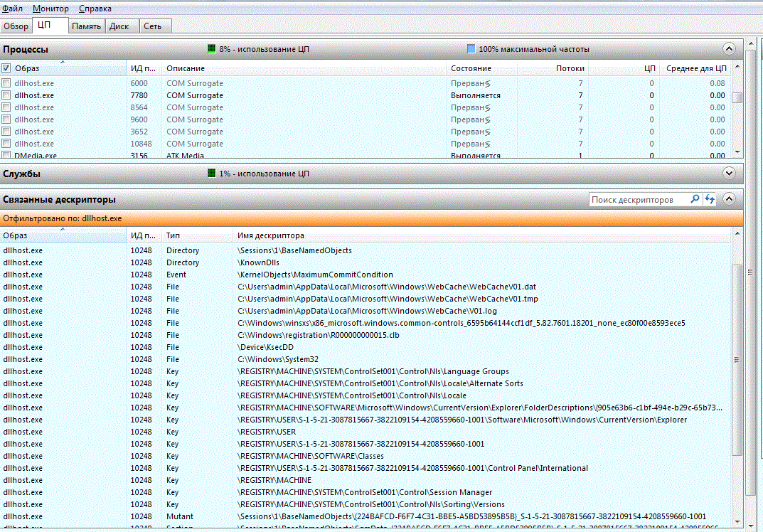Switch to the Сеть tab
763x532 pixels.
click(x=152, y=26)
